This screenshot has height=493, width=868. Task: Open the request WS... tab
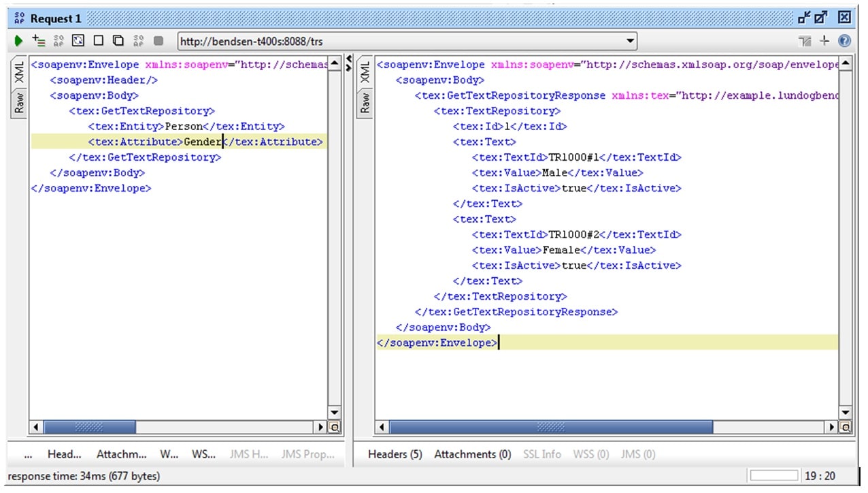coord(203,454)
